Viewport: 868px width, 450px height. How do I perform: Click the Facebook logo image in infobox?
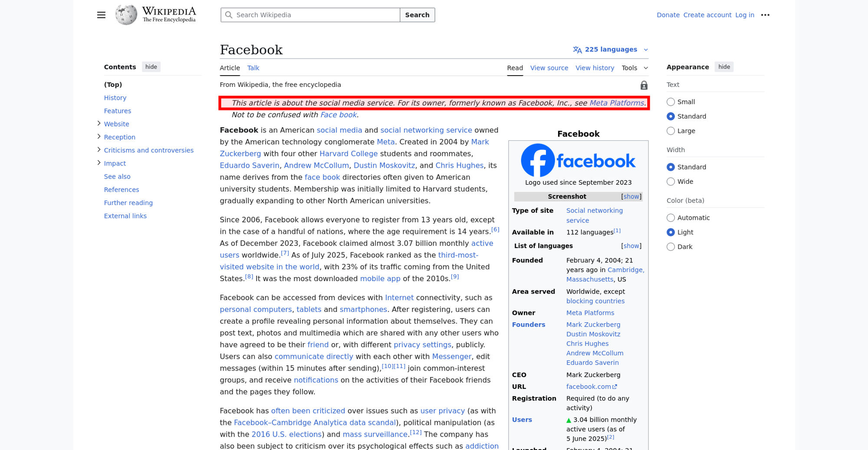[578, 160]
